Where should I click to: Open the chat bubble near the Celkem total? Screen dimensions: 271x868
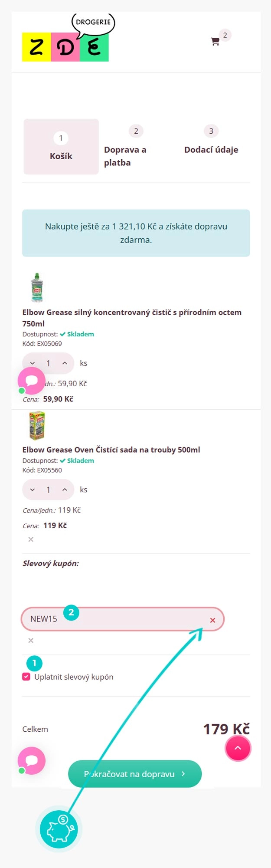(x=31, y=760)
